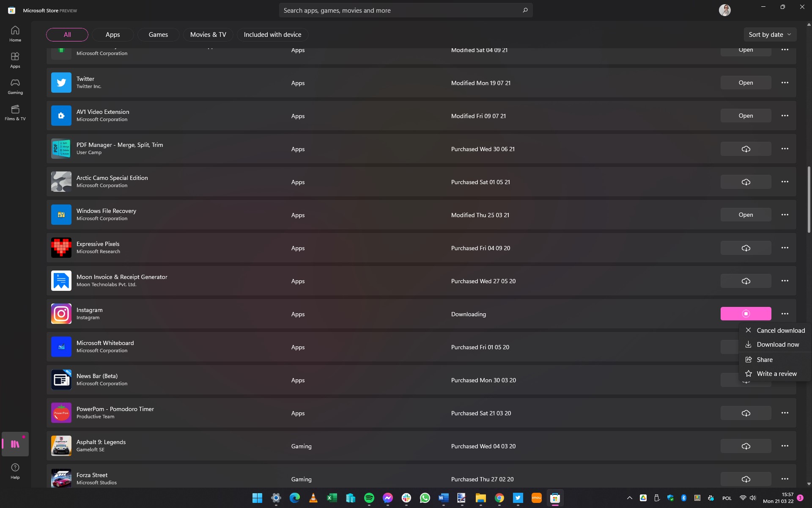Viewport: 812px width, 508px height.
Task: Open more options for Instagram row
Action: 785,314
